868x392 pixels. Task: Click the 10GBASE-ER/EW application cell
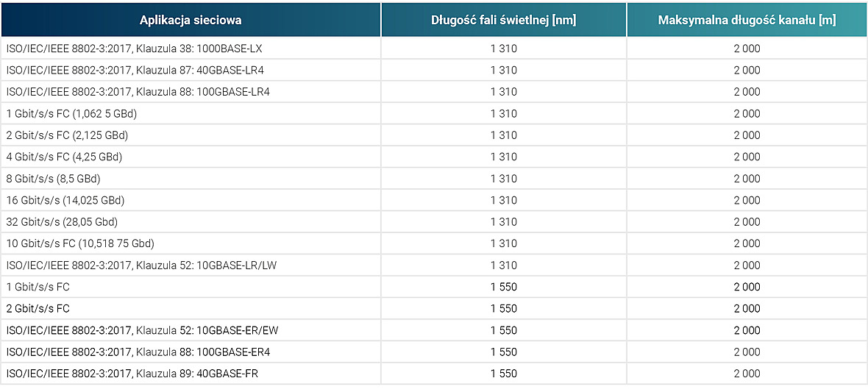191,330
